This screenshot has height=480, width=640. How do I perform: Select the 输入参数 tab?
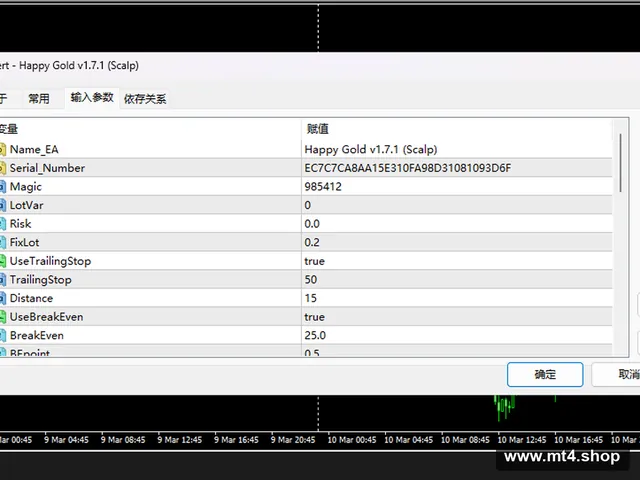[x=92, y=98]
